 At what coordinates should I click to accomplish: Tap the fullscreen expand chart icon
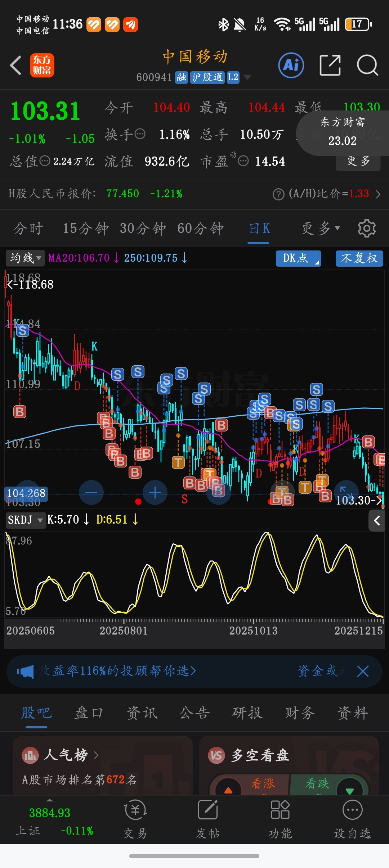click(346, 492)
